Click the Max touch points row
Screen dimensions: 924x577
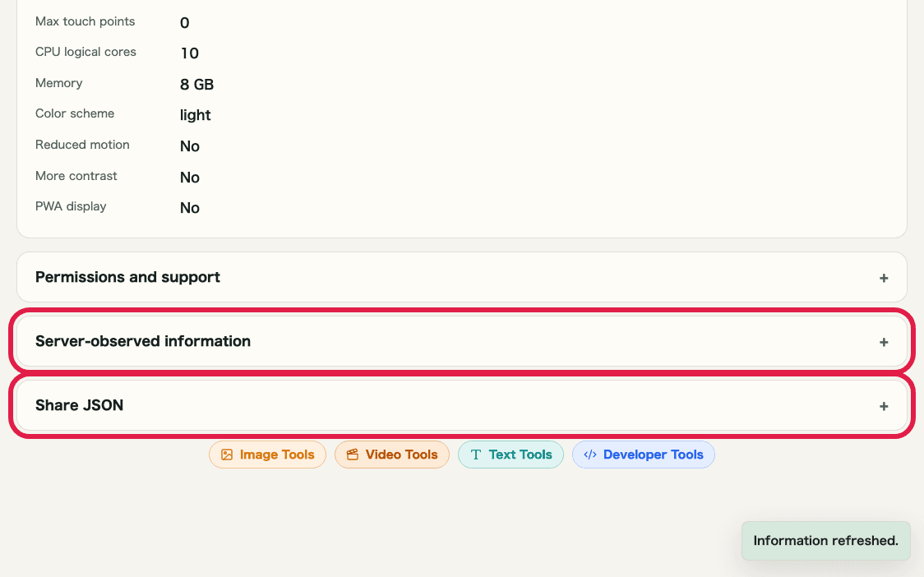(85, 21)
